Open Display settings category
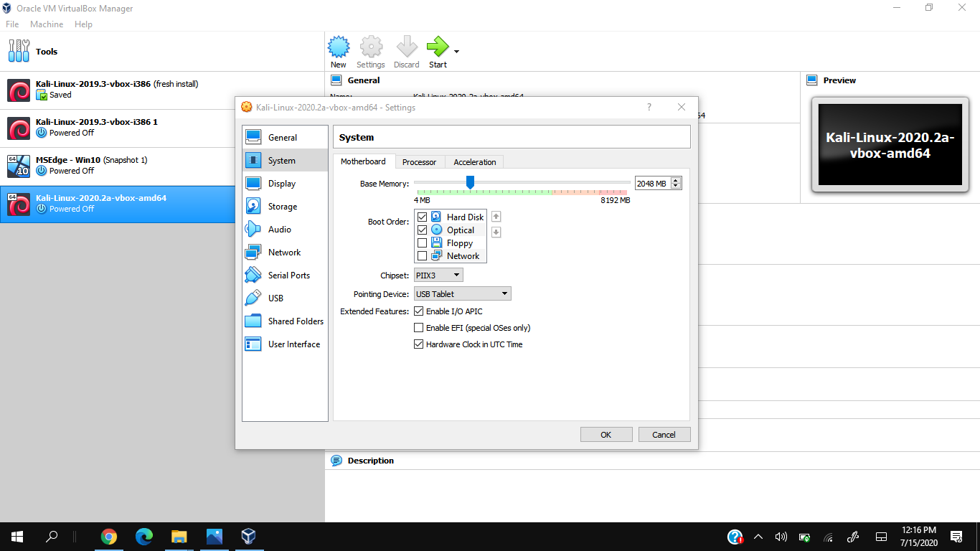 click(285, 184)
